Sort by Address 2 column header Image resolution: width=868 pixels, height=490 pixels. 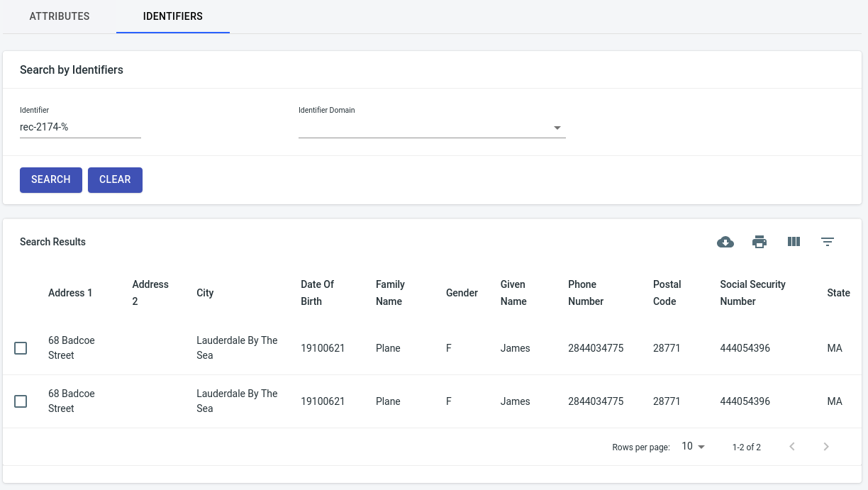(x=150, y=293)
